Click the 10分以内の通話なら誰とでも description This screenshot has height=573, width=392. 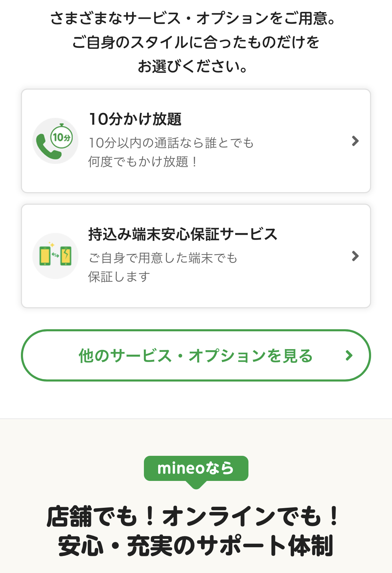tap(171, 143)
